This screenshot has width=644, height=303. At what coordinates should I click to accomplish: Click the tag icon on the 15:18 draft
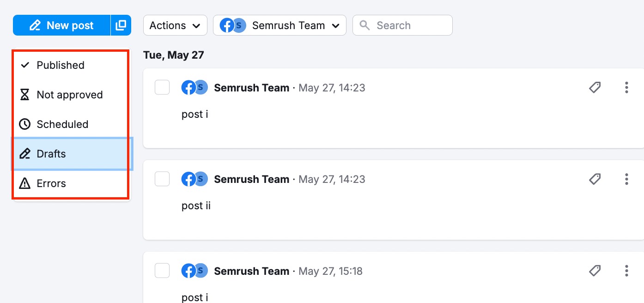pyautogui.click(x=595, y=271)
